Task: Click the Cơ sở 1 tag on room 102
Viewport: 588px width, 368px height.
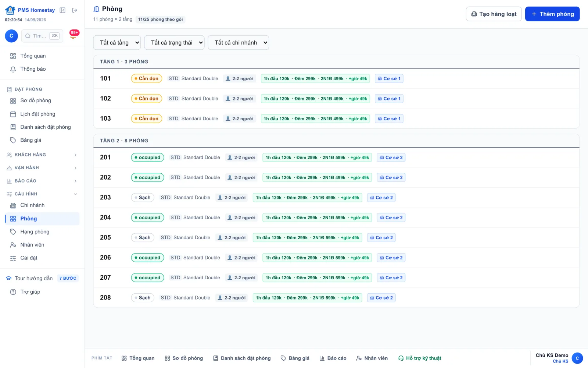Action: (389, 99)
